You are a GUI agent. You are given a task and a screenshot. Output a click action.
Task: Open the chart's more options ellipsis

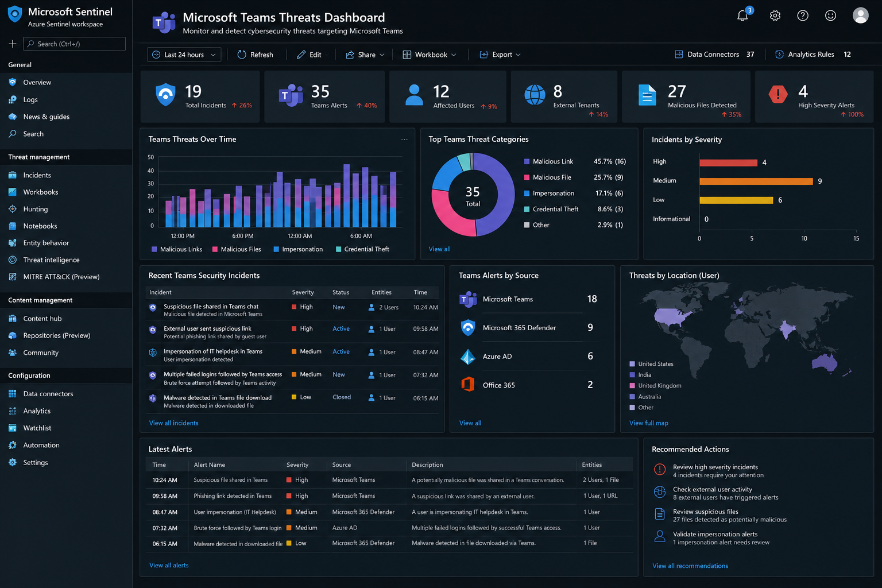click(404, 140)
